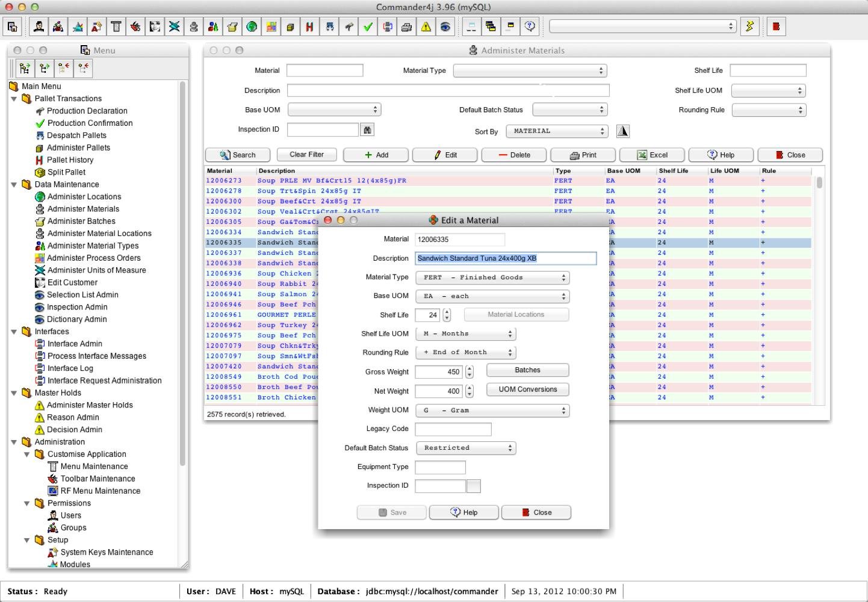Click the expand-tree icon at top of Menu panel
Screen dimensions: 868x602
coord(25,68)
